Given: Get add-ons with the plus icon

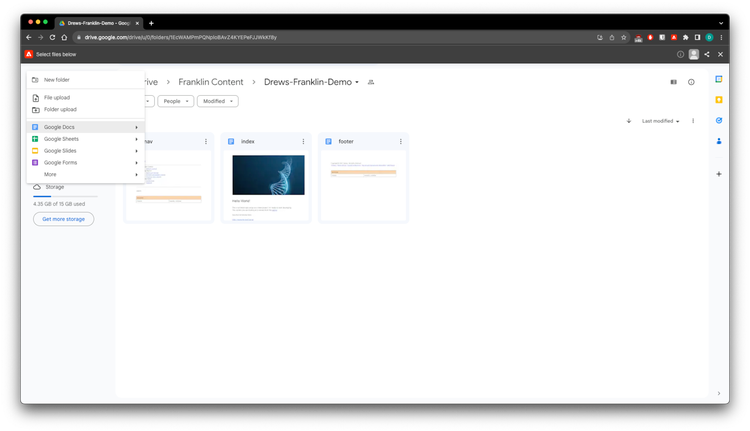Looking at the screenshot, I should tap(719, 174).
